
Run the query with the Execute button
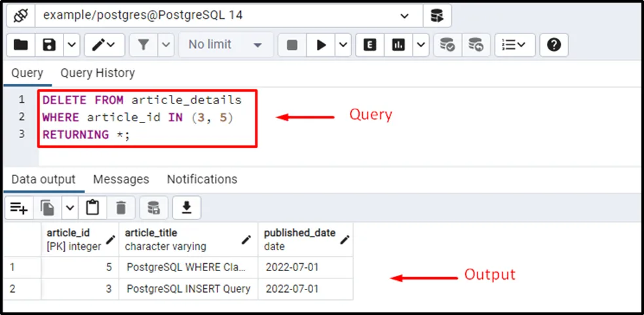[321, 45]
